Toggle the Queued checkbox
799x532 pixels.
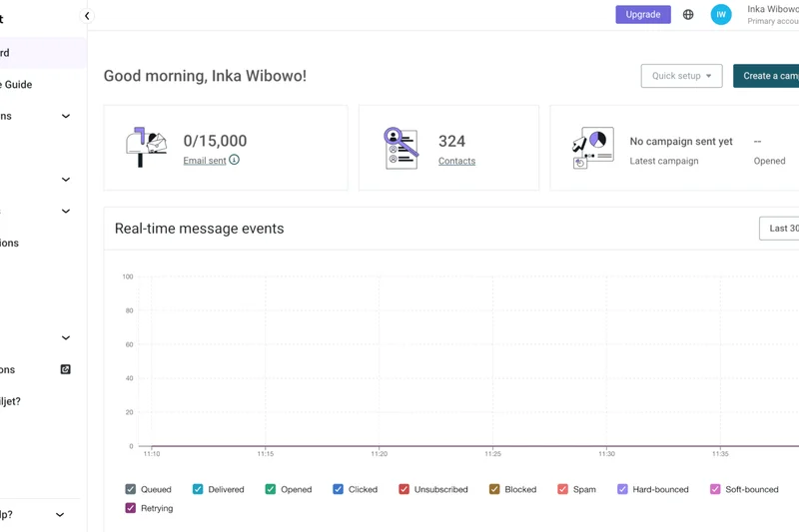coord(131,489)
